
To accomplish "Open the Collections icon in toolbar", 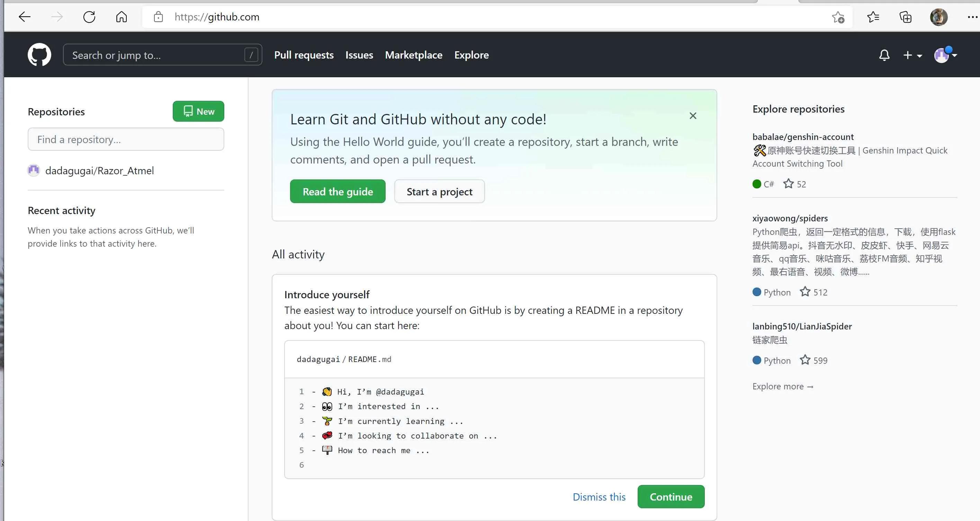I will (906, 17).
